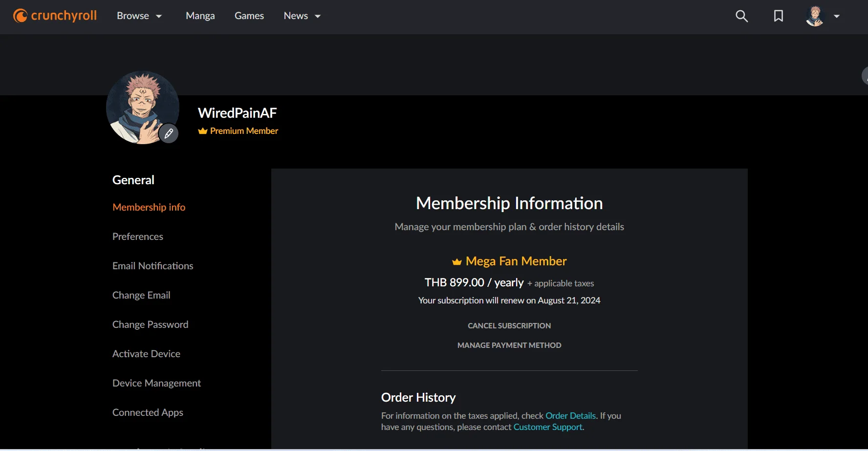Select Change Email option

click(x=141, y=295)
